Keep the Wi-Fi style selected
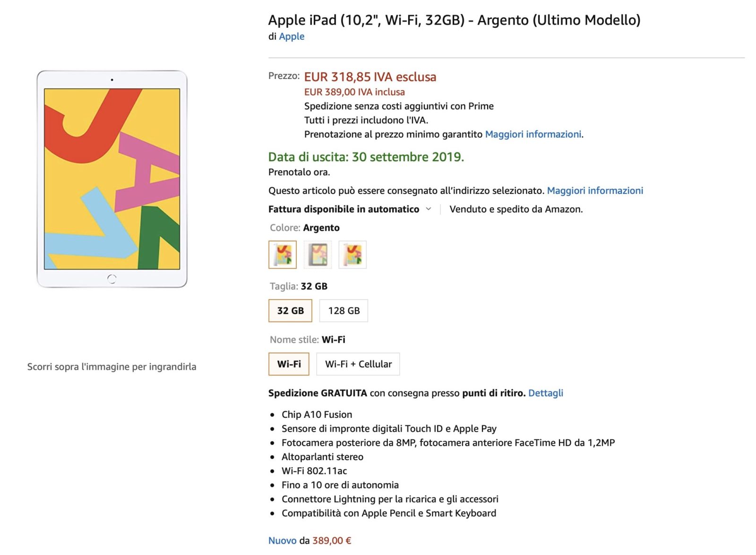Viewport: 756px width, 555px height. (x=289, y=364)
